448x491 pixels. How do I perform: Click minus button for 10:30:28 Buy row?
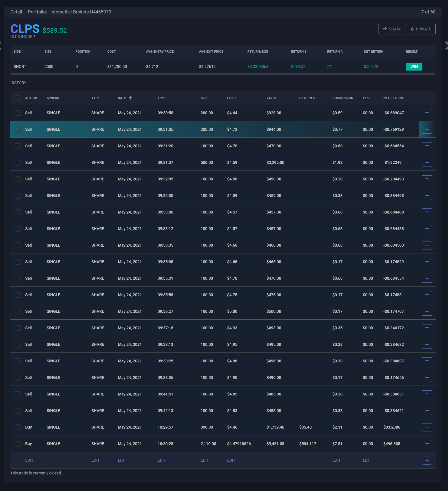click(427, 444)
